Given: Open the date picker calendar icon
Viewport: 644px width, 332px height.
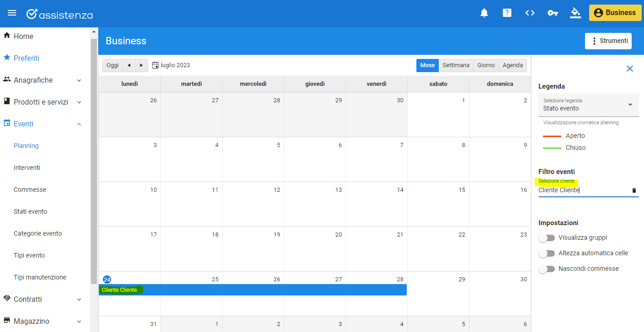Looking at the screenshot, I should pos(155,65).
